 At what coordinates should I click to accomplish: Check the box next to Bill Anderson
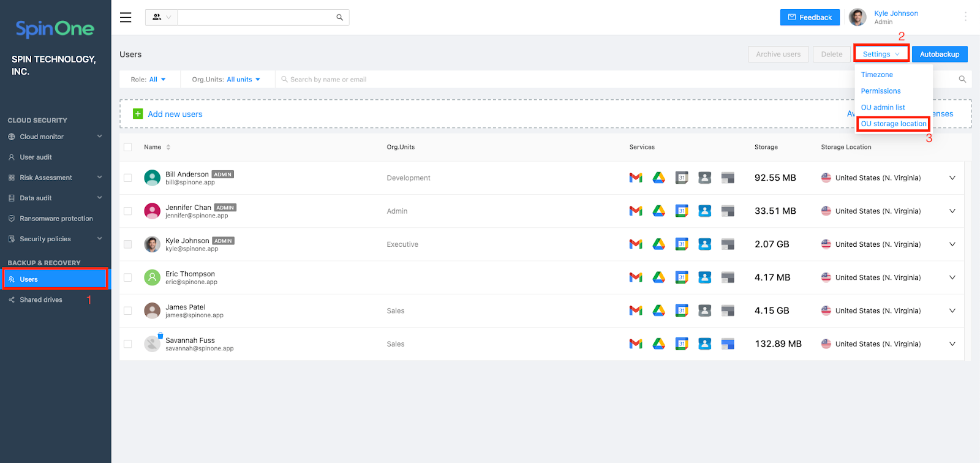128,178
